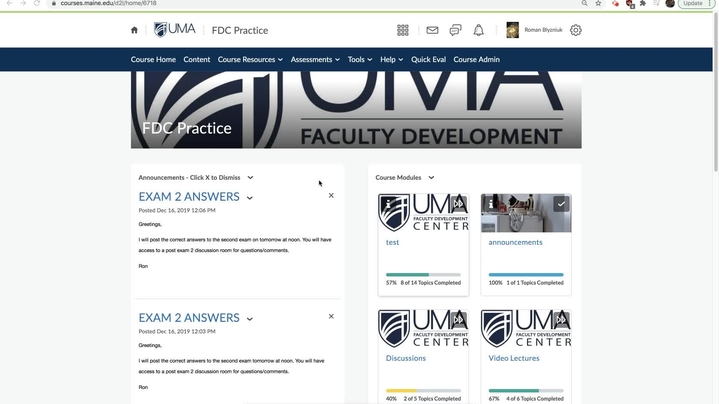Screen dimensions: 719x404
Task: Click the test module 57% progress bar
Action: (x=423, y=275)
